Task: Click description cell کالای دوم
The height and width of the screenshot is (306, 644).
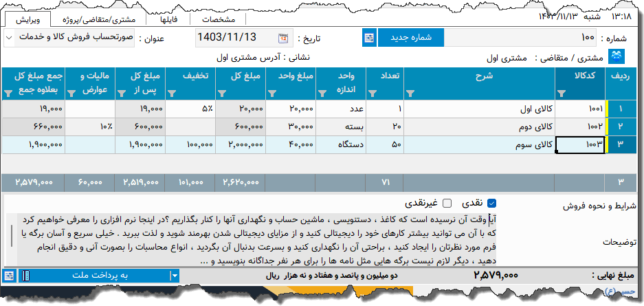Action: (x=479, y=126)
